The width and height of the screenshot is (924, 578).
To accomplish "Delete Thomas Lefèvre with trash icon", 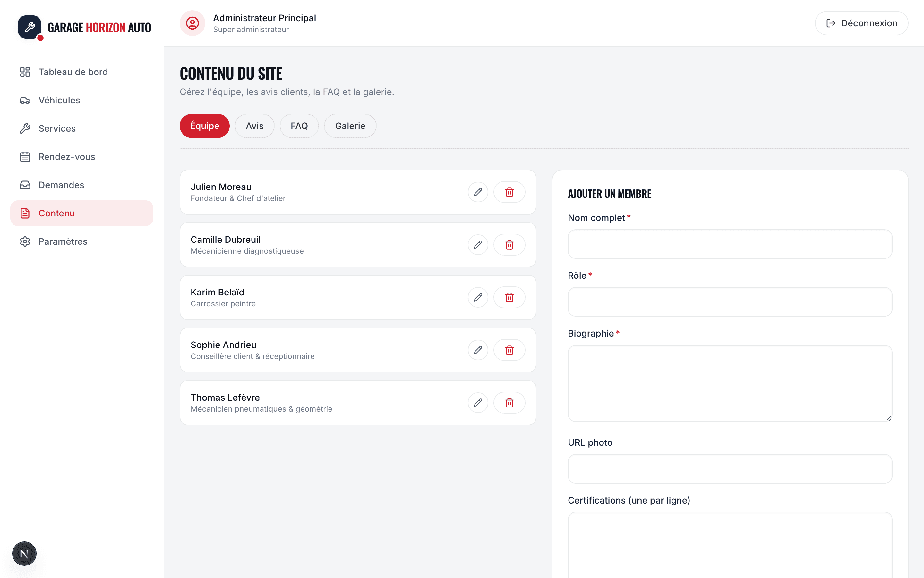I will tap(509, 403).
